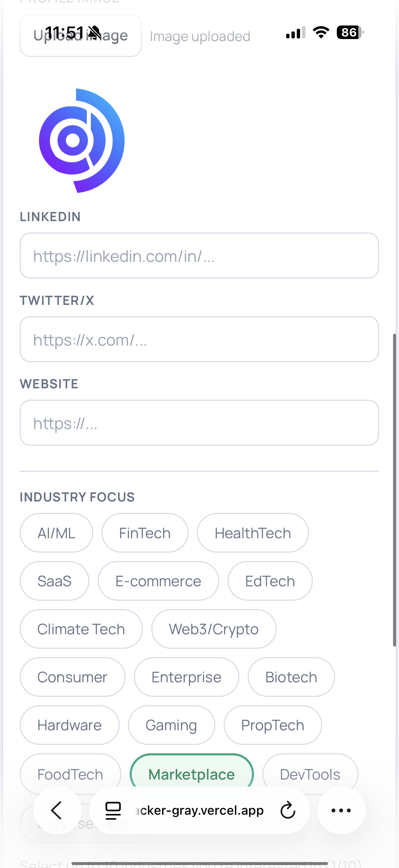
Task: Select the AI/ML industry chip
Action: (x=56, y=533)
